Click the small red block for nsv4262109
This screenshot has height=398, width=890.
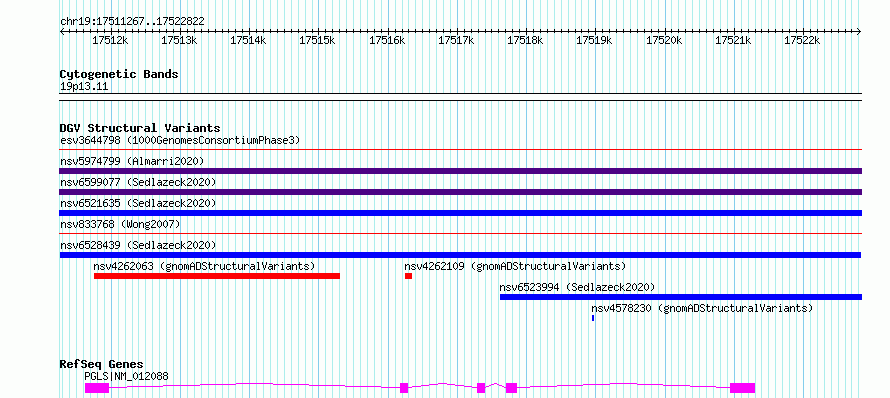point(408,276)
